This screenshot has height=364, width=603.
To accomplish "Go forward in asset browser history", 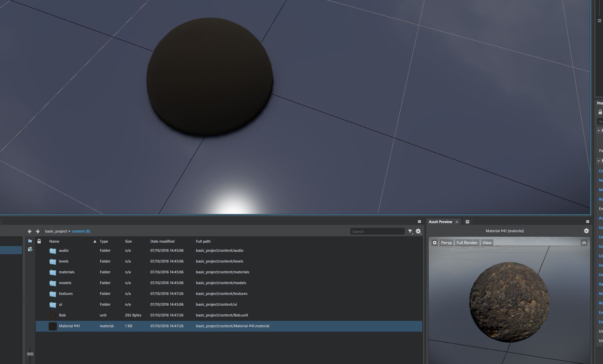I will [x=37, y=231].
